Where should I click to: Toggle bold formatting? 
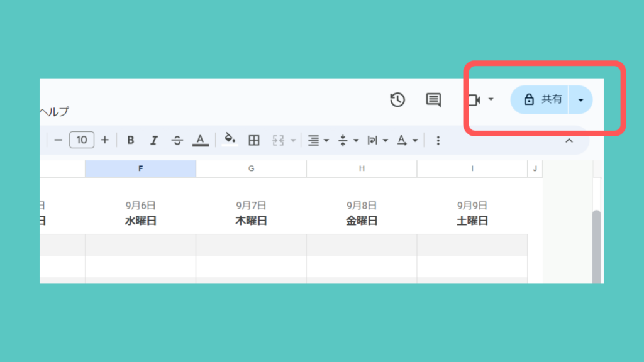coord(131,140)
